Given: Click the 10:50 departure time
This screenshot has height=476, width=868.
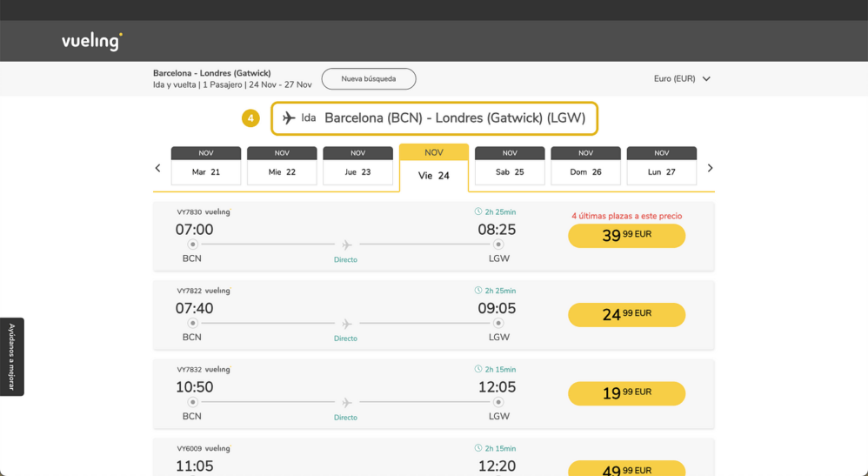Looking at the screenshot, I should coord(194,386).
